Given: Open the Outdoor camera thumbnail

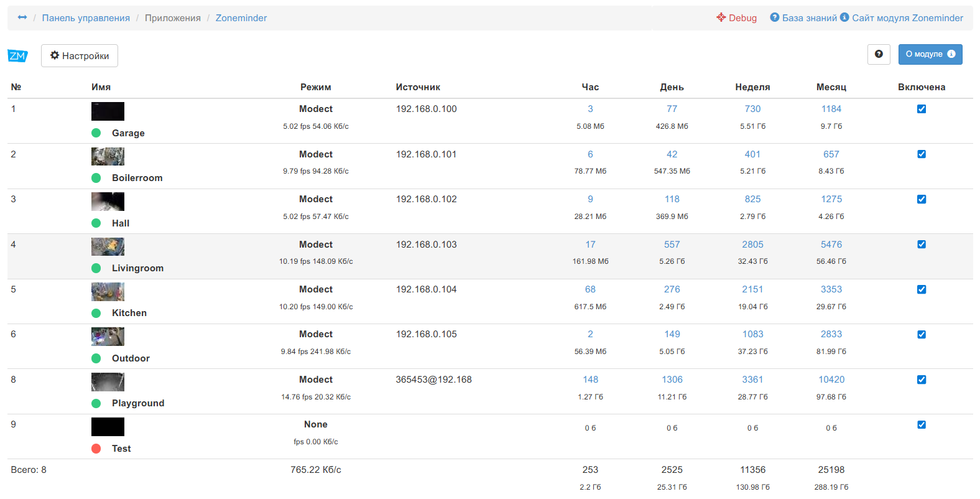Looking at the screenshot, I should pos(108,337).
